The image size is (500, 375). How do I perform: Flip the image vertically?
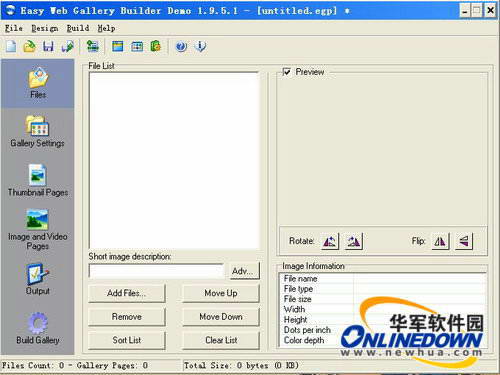[464, 241]
